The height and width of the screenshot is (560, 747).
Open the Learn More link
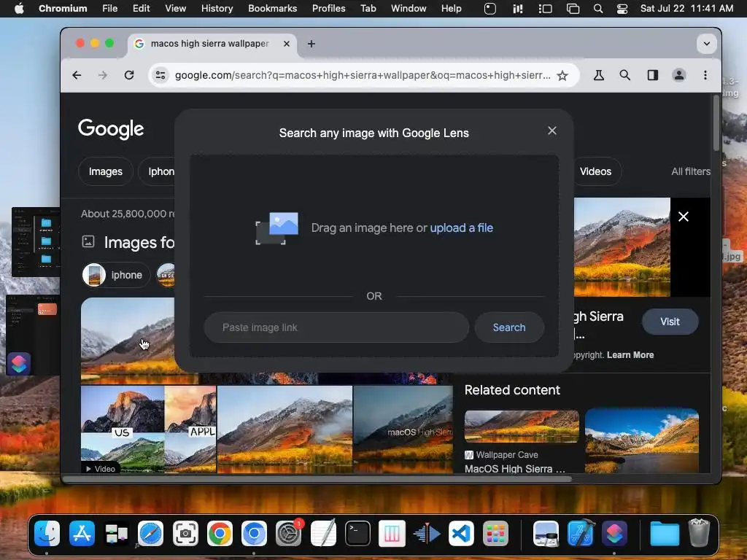pyautogui.click(x=630, y=355)
